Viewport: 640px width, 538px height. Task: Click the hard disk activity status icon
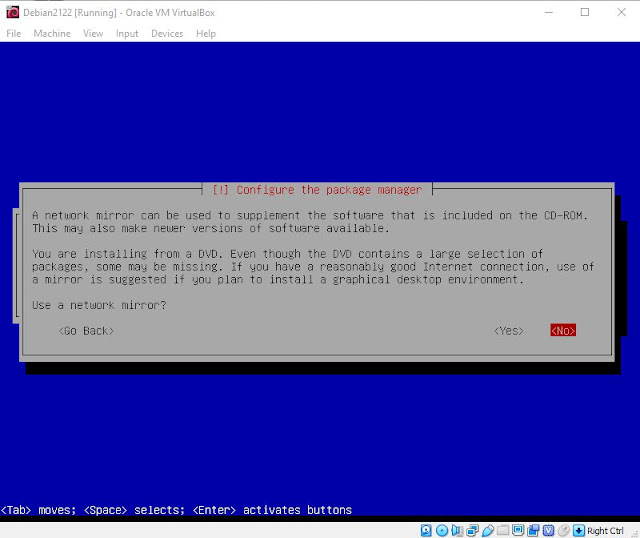[x=426, y=530]
